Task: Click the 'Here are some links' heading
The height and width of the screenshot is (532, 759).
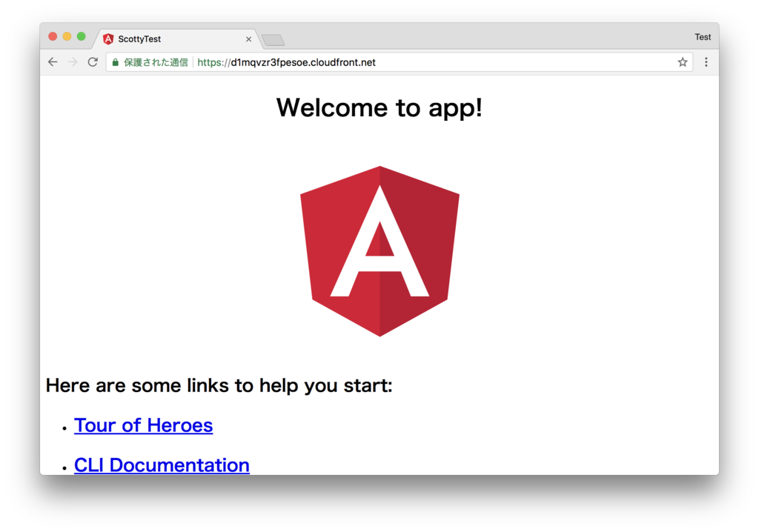Action: [x=219, y=386]
